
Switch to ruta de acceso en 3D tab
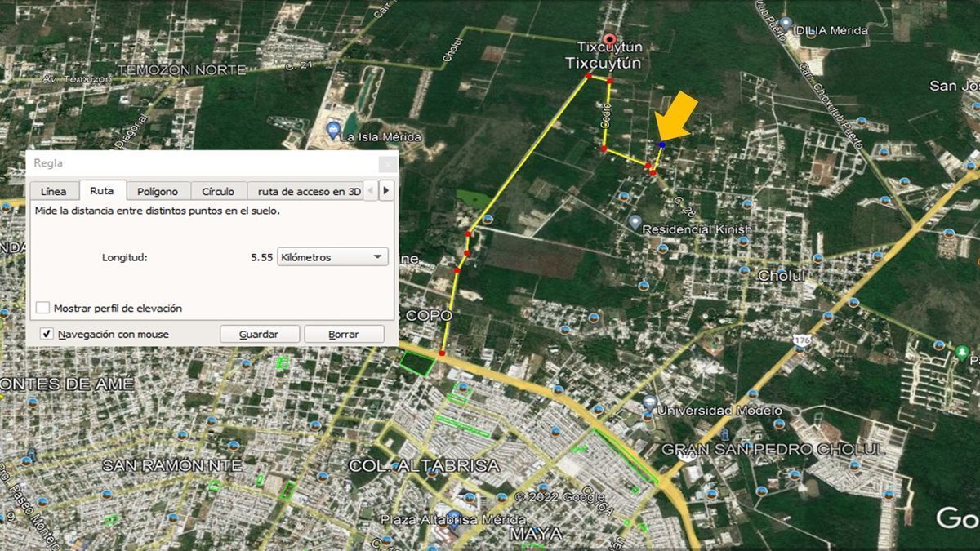click(309, 191)
